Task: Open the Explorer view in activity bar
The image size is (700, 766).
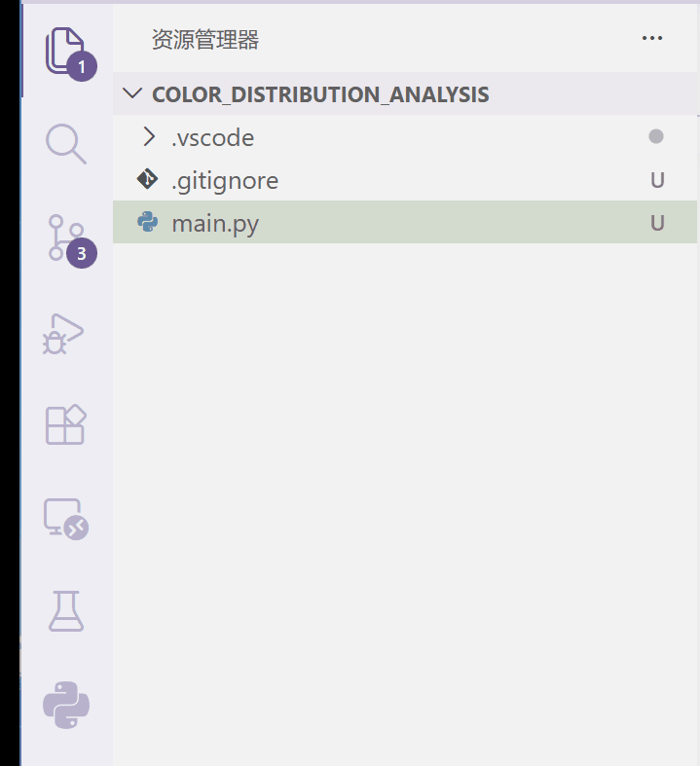Action: point(65,51)
